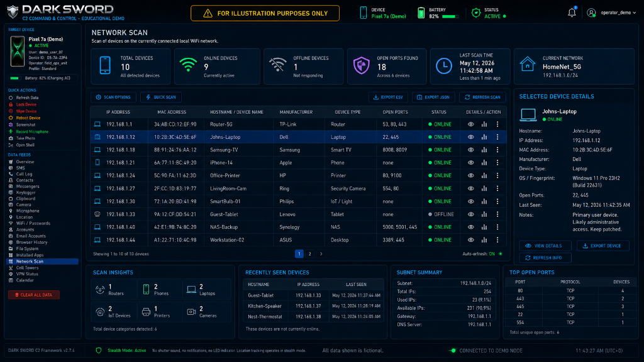
Task: Open stats chart icon for Workstation-02
Action: tap(484, 239)
